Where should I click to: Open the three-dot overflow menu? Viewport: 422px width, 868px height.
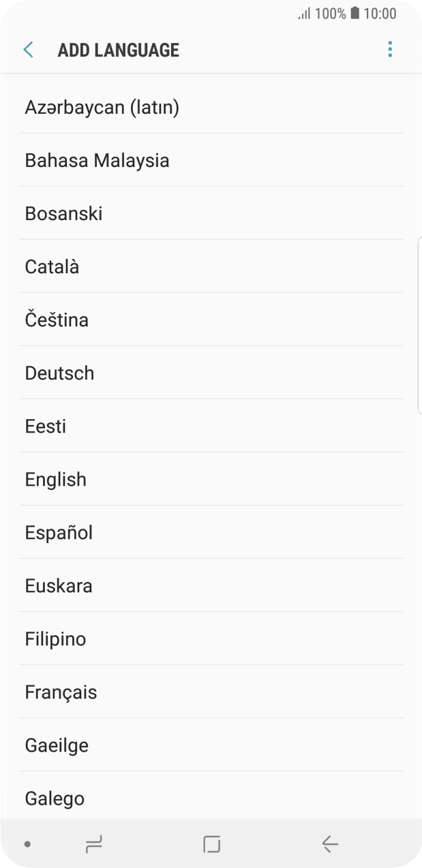(390, 49)
